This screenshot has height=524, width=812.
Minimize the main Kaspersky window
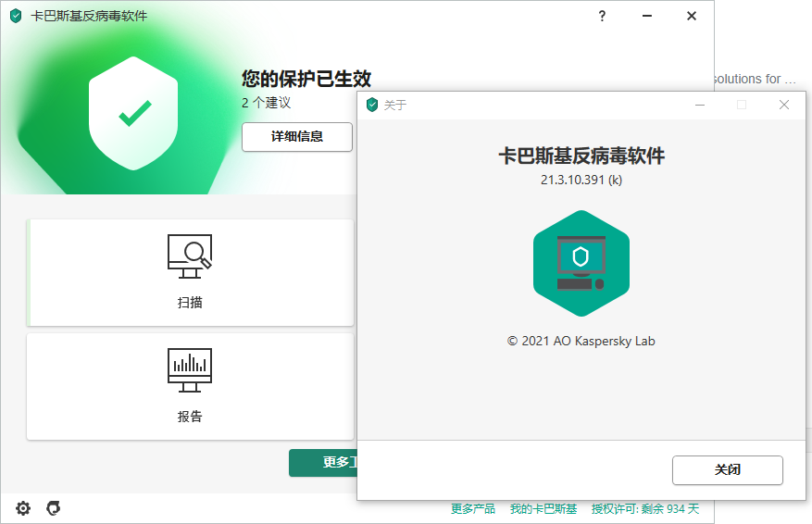coord(647,16)
